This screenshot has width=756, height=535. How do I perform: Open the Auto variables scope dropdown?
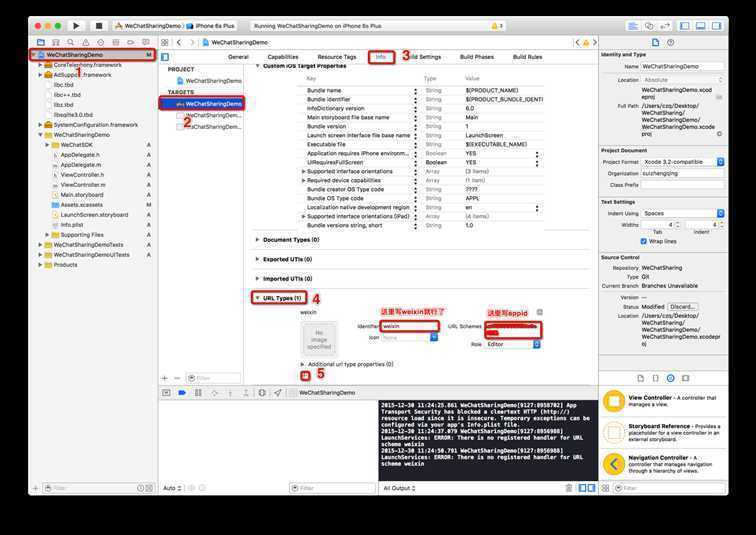tap(172, 488)
